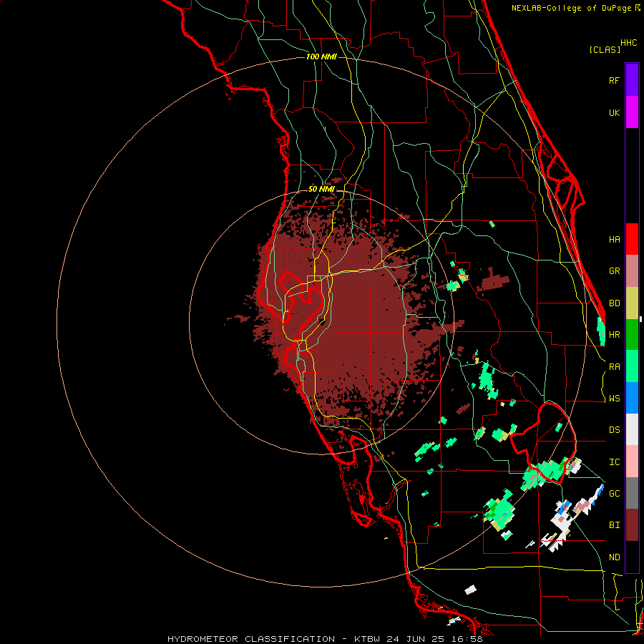
Task: Click the '[CLAS]' units label
Action: point(605,49)
